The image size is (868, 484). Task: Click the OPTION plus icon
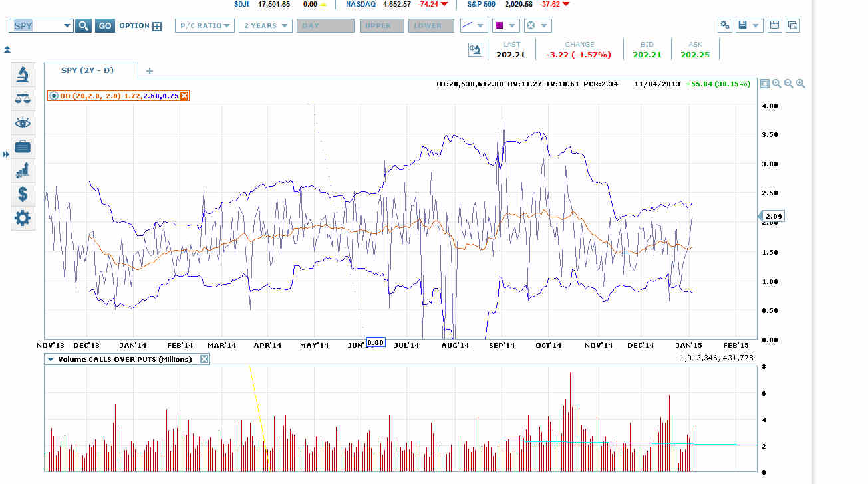157,27
